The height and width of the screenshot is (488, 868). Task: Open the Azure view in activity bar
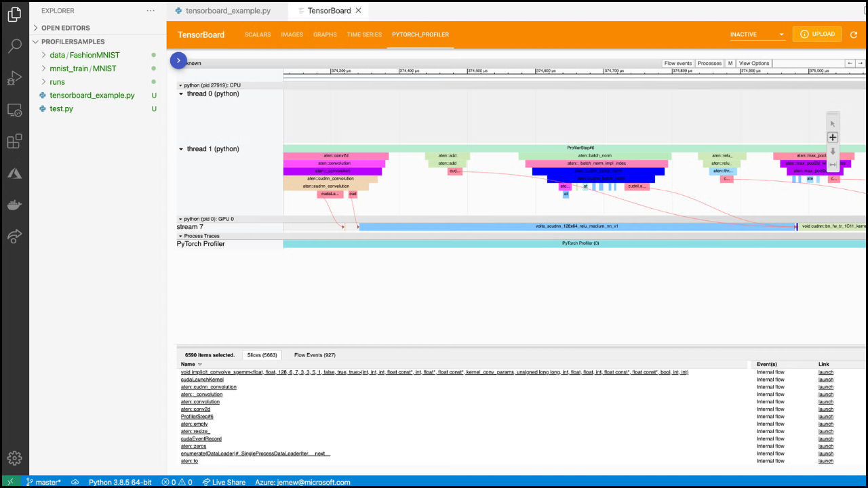pyautogui.click(x=14, y=174)
